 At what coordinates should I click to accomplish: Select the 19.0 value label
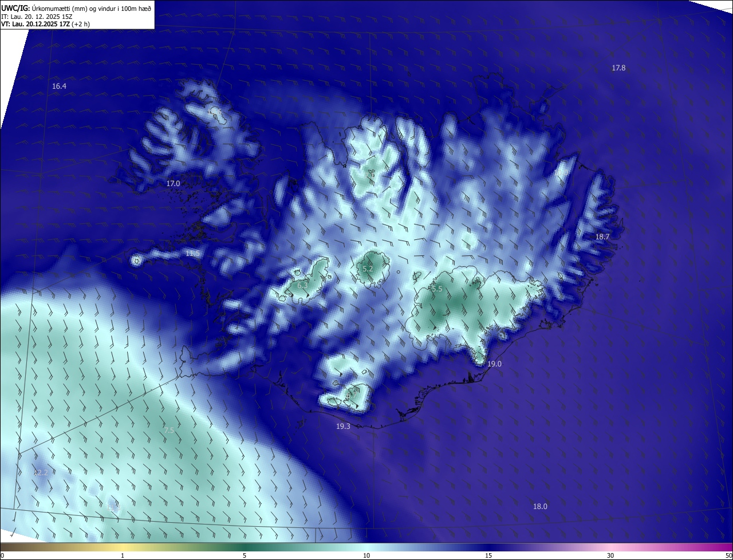[494, 364]
